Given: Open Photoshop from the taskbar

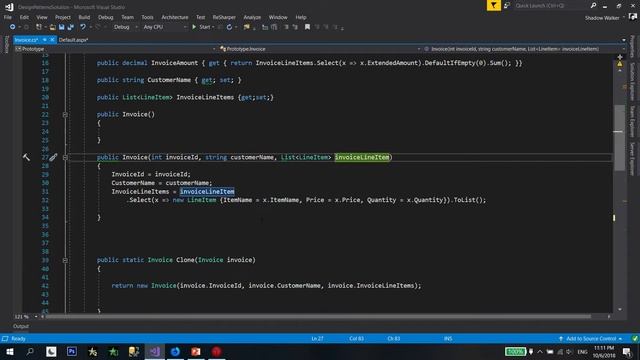Looking at the screenshot, I should click(72, 351).
